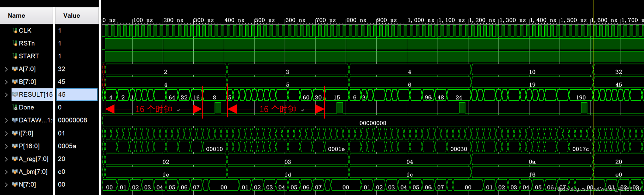The width and height of the screenshot is (644, 195).
Task: Click the RESULT bus icon
Action: point(15,94)
